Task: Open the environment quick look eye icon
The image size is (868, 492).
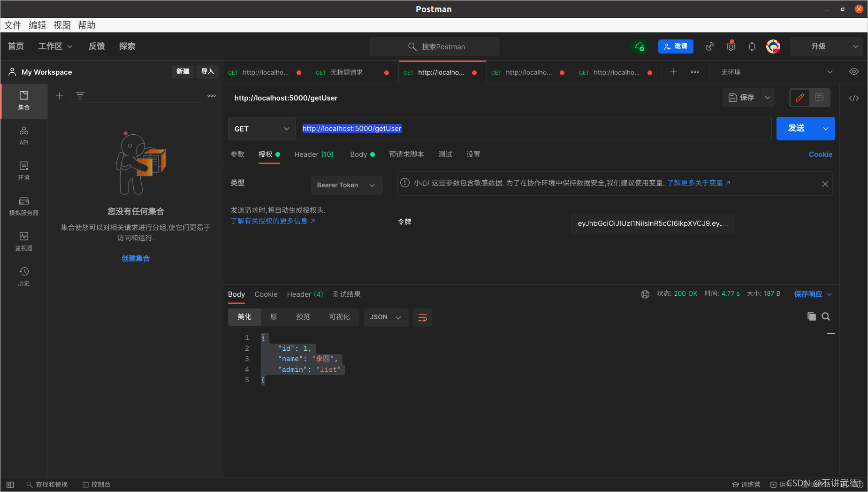Action: click(854, 72)
